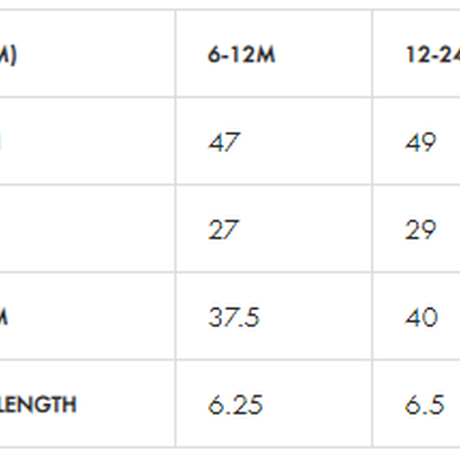Select the 12-24 size column header
This screenshot has height=459, width=460.
tap(433, 55)
